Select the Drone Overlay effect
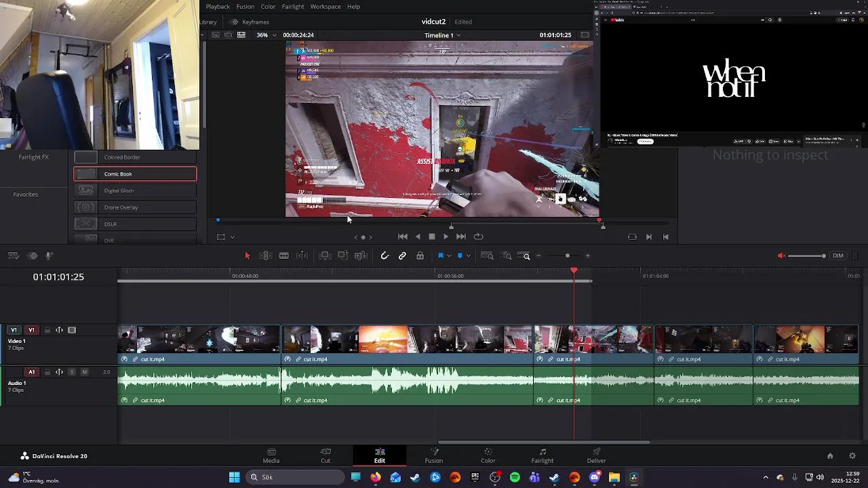 135,207
